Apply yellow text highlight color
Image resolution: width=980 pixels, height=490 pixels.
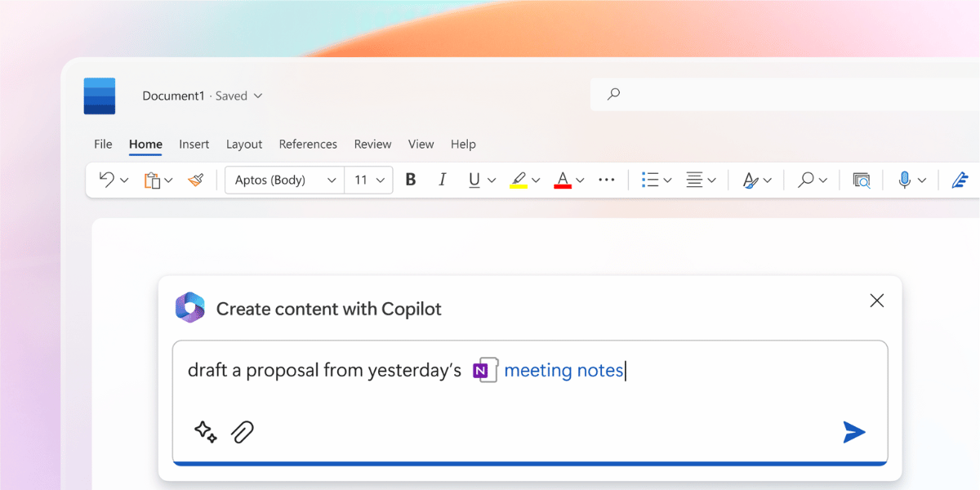[518, 180]
